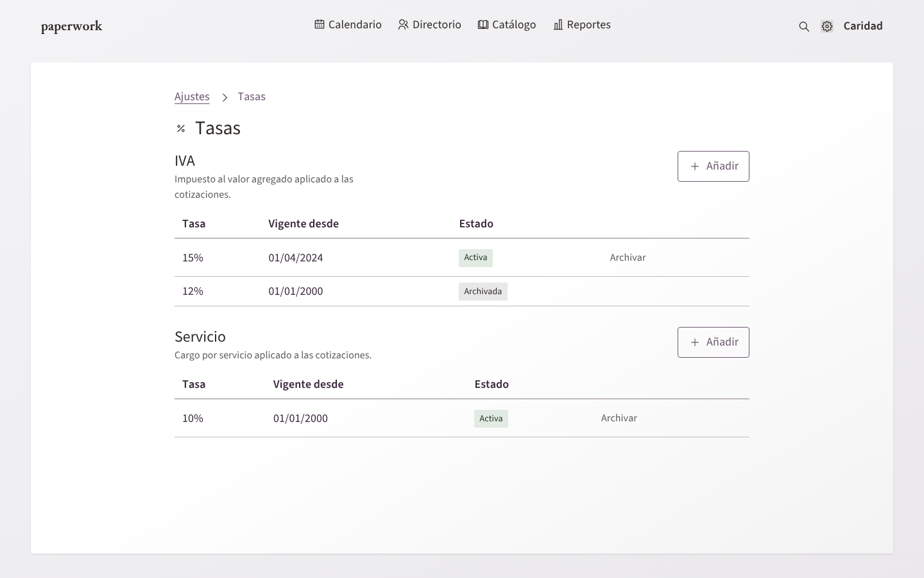The height and width of the screenshot is (578, 924).
Task: Open the Catálogo section
Action: pyautogui.click(x=507, y=24)
